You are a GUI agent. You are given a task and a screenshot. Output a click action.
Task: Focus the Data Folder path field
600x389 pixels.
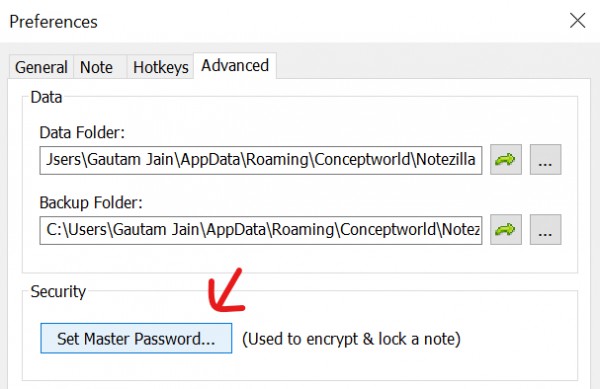(261, 160)
